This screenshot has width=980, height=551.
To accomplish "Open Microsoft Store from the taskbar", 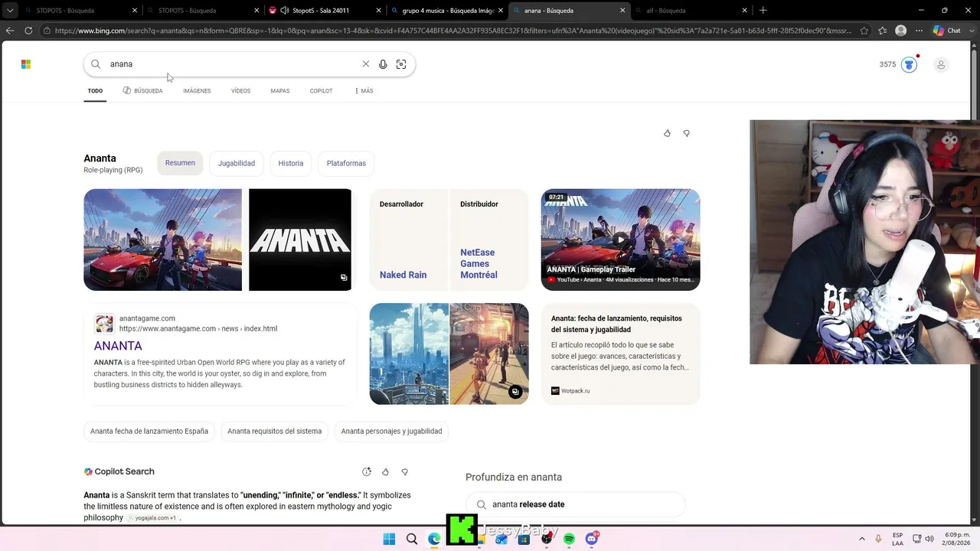I will (x=524, y=540).
